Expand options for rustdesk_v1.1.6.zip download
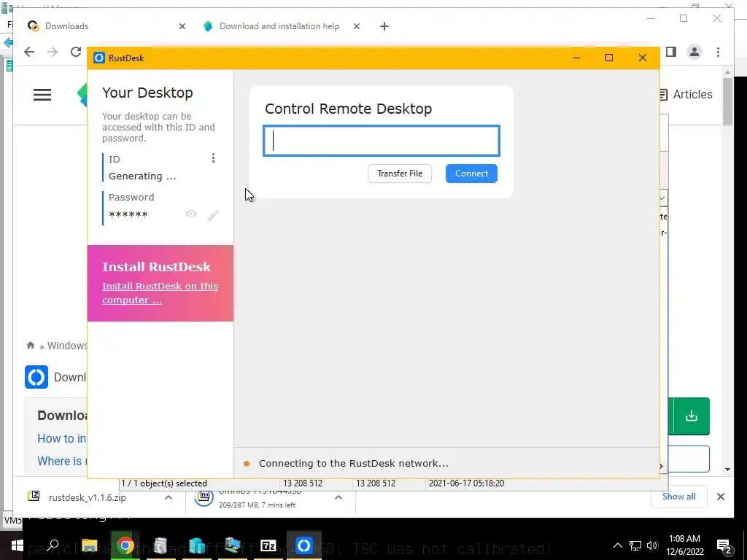 click(x=169, y=497)
